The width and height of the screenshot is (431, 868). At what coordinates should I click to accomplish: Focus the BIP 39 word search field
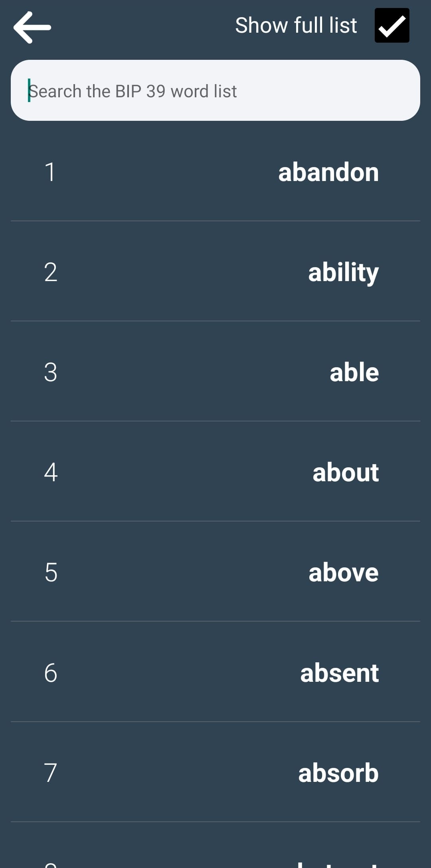tap(160, 91)
